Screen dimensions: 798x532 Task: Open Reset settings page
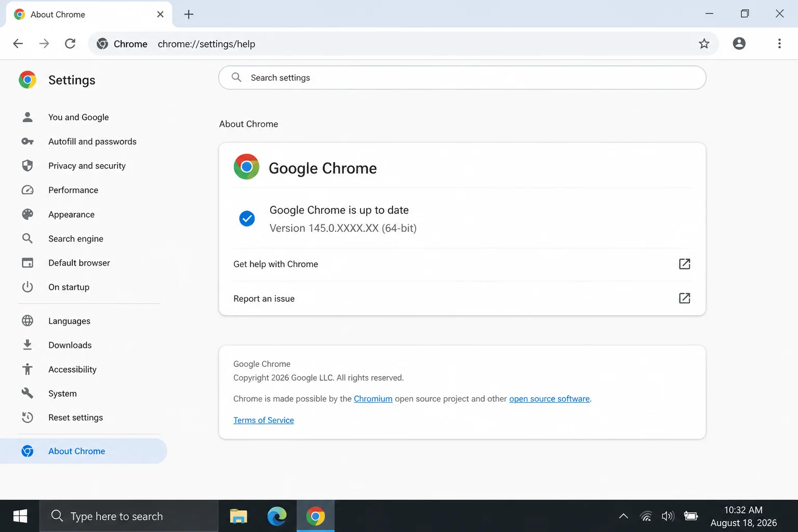[x=75, y=418]
